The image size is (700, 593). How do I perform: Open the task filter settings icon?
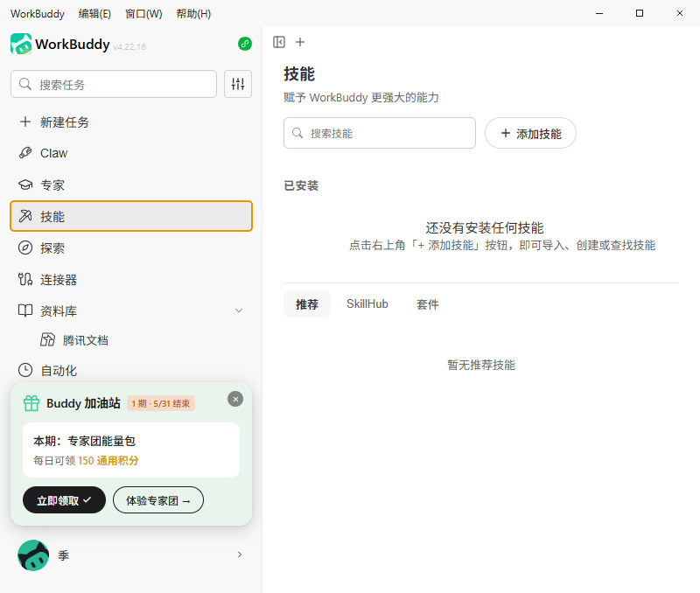238,84
